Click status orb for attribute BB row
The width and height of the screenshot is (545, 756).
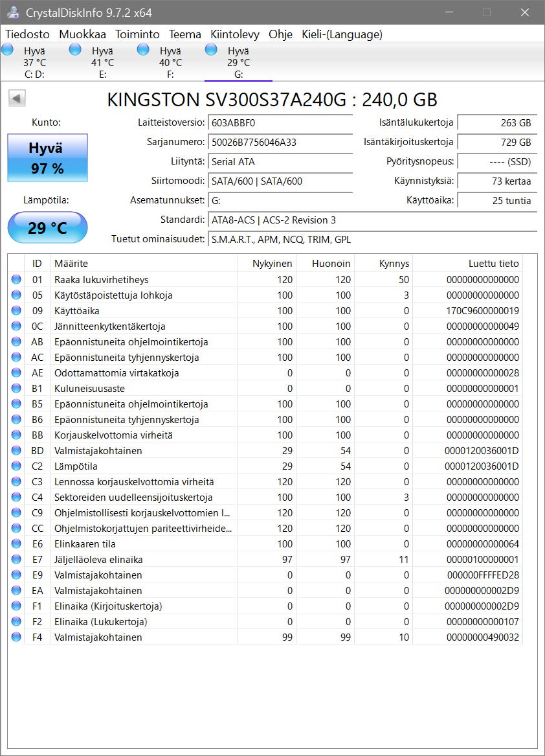[16, 435]
